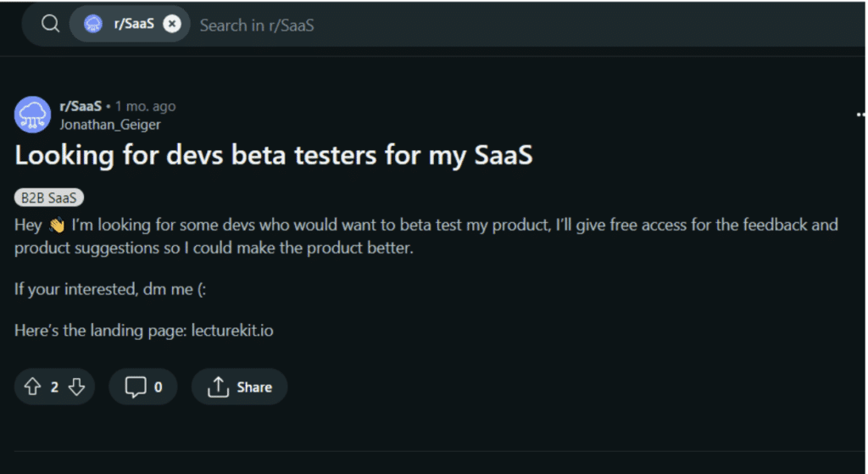Upvote the beta testers post
Image resolution: width=868 pixels, height=474 pixels.
pos(32,387)
